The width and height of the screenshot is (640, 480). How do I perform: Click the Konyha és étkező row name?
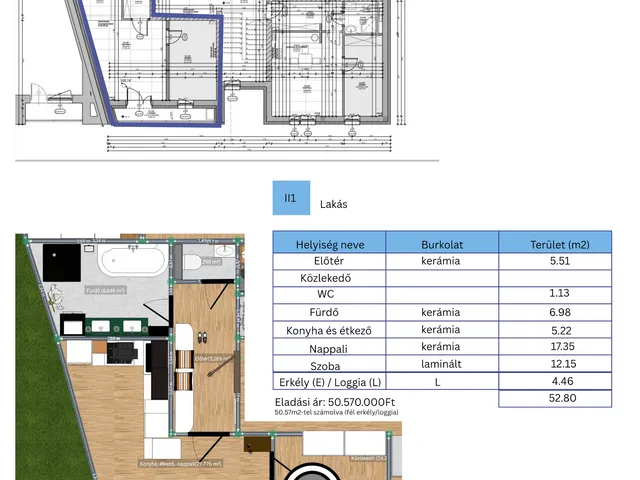coord(329,329)
